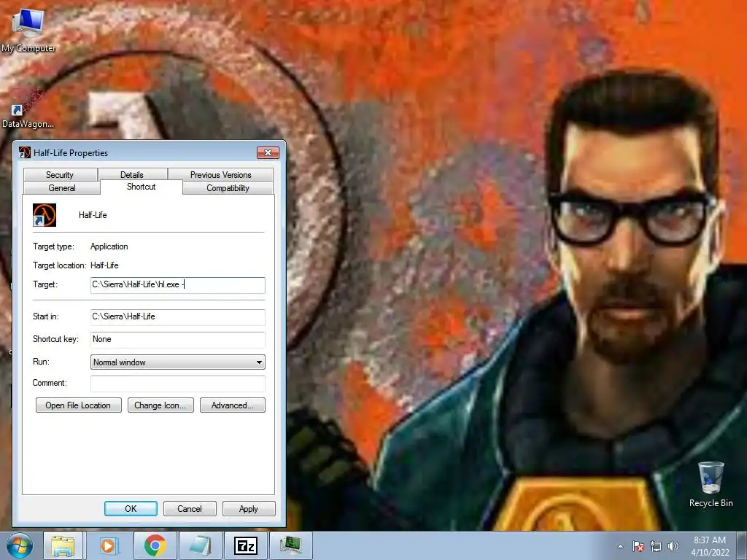Open the Advanced... shortcut options

point(233,405)
